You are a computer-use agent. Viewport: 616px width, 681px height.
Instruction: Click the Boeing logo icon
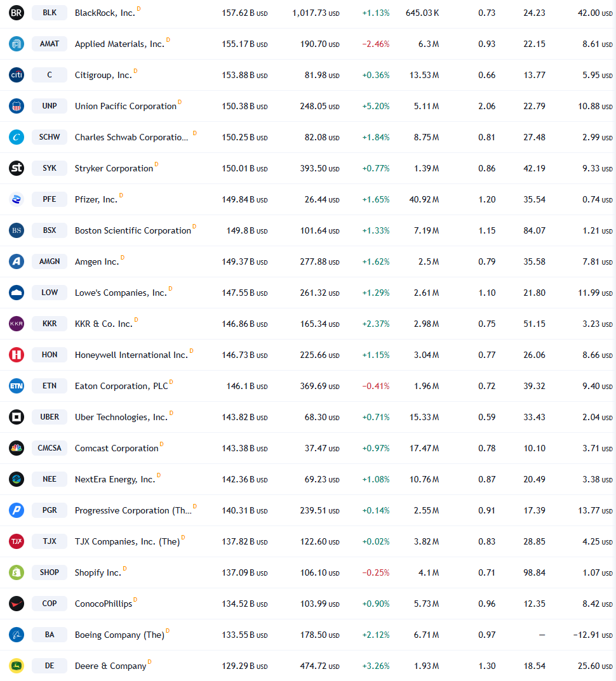[x=17, y=635]
